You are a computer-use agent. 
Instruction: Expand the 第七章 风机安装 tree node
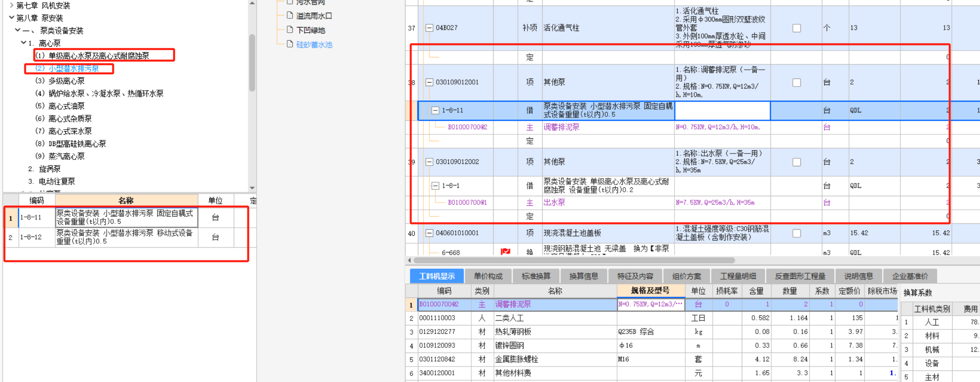point(12,5)
